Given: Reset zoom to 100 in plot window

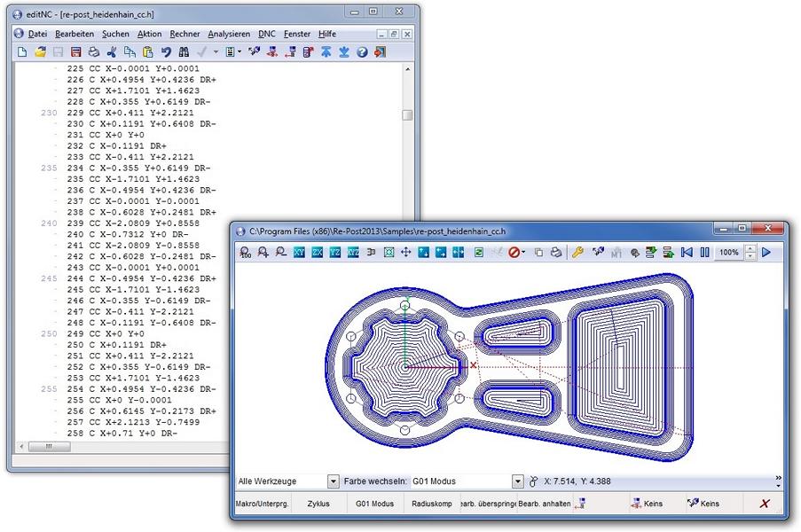Looking at the screenshot, I should click(246, 252).
